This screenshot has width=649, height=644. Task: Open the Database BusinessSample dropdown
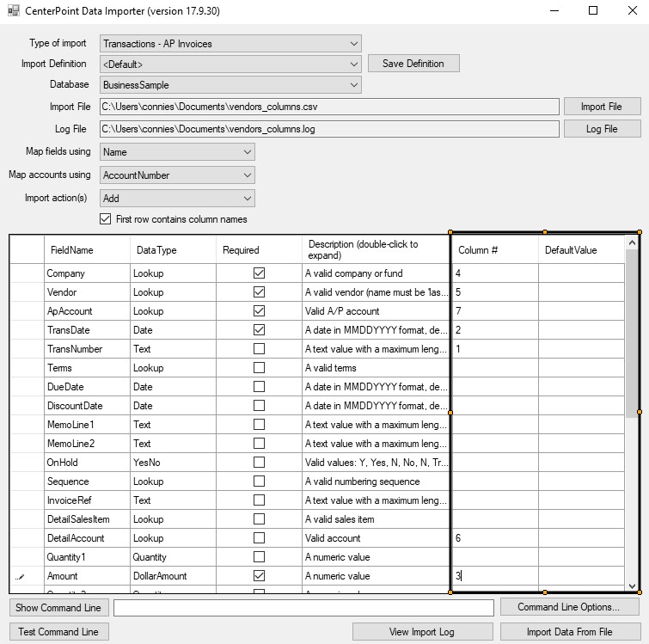coord(230,85)
